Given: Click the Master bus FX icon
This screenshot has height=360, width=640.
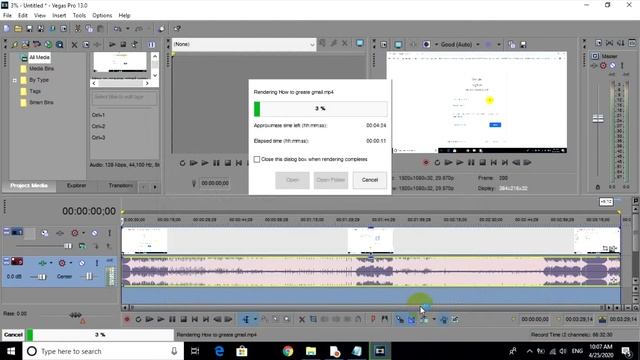Looking at the screenshot, I should [594, 65].
